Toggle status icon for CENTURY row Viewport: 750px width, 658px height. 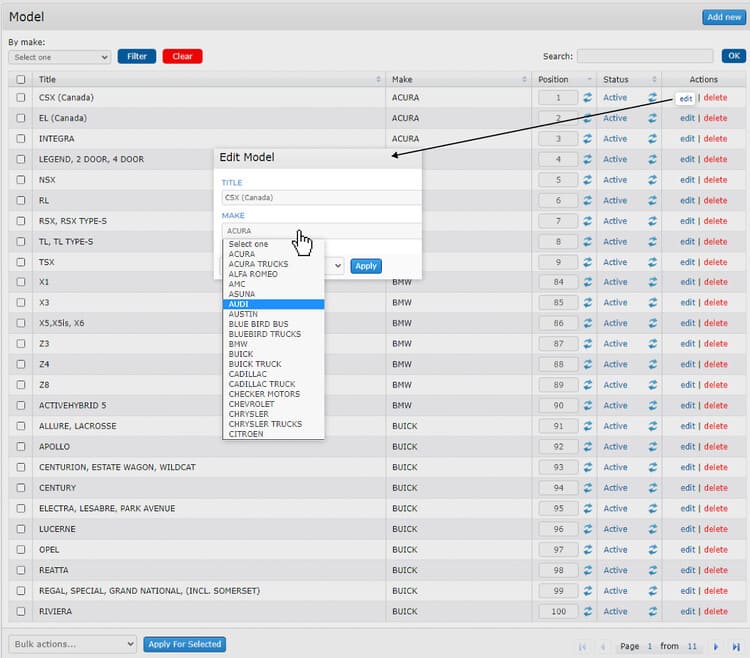(x=652, y=488)
